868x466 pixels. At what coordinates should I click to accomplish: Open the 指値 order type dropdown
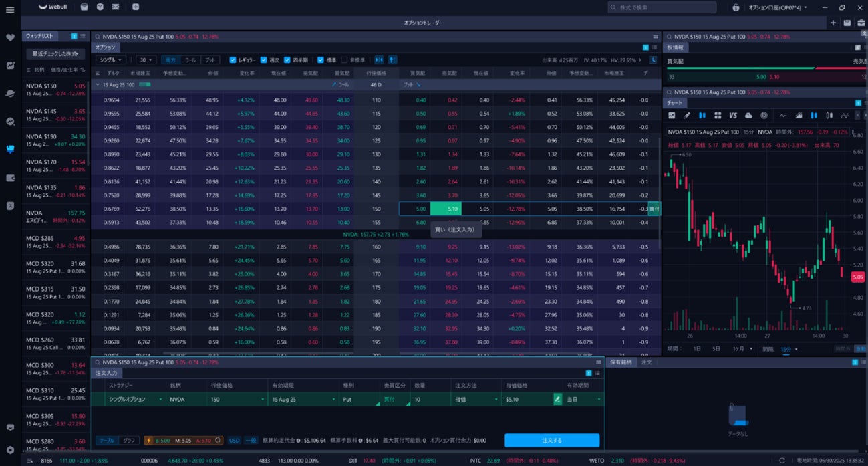point(476,399)
